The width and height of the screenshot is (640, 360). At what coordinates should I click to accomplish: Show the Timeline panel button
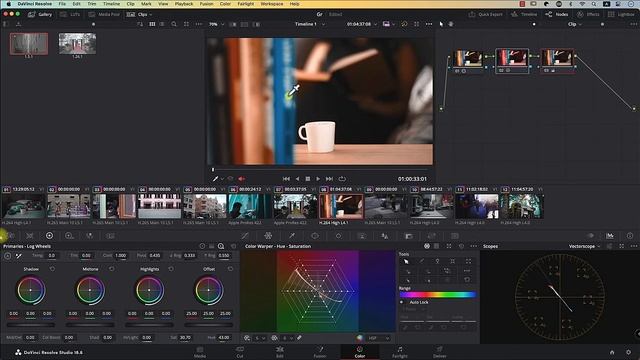524,14
